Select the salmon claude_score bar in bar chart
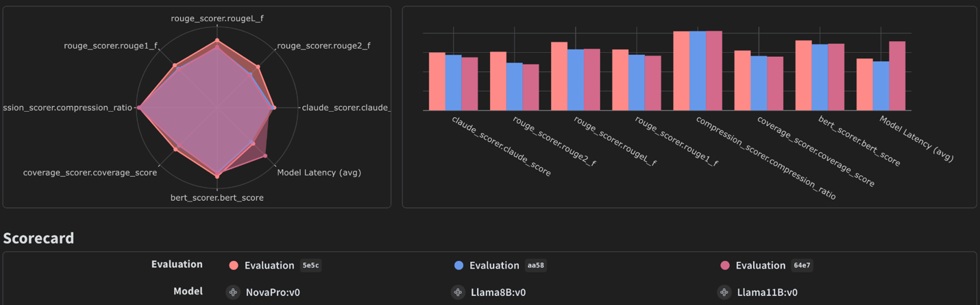The height and width of the screenshot is (305, 980). [x=437, y=81]
